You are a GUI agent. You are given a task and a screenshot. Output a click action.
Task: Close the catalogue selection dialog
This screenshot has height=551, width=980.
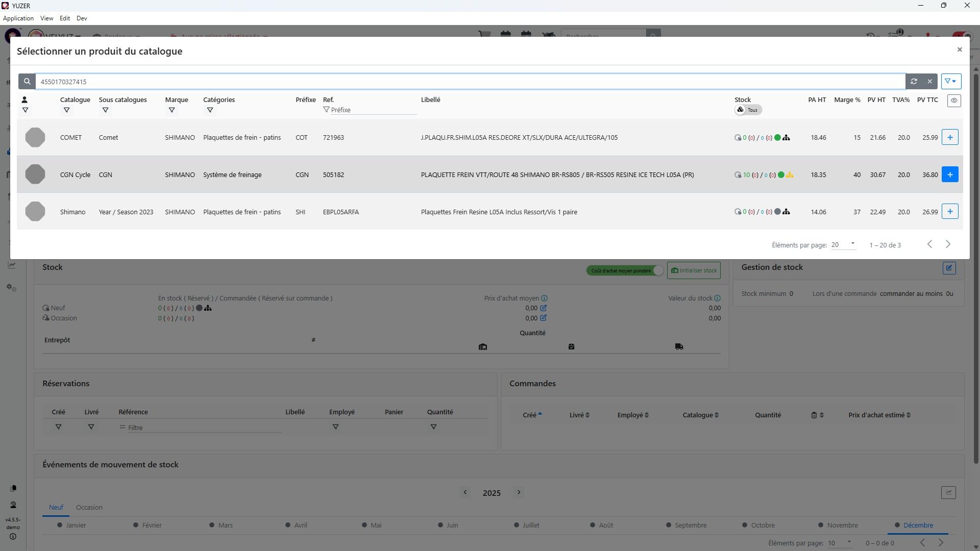coord(959,49)
